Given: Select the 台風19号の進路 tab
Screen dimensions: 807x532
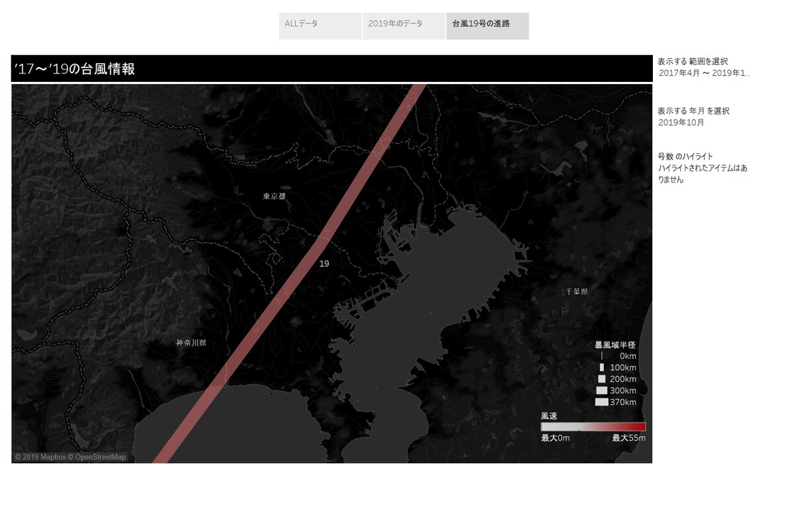Looking at the screenshot, I should click(488, 26).
